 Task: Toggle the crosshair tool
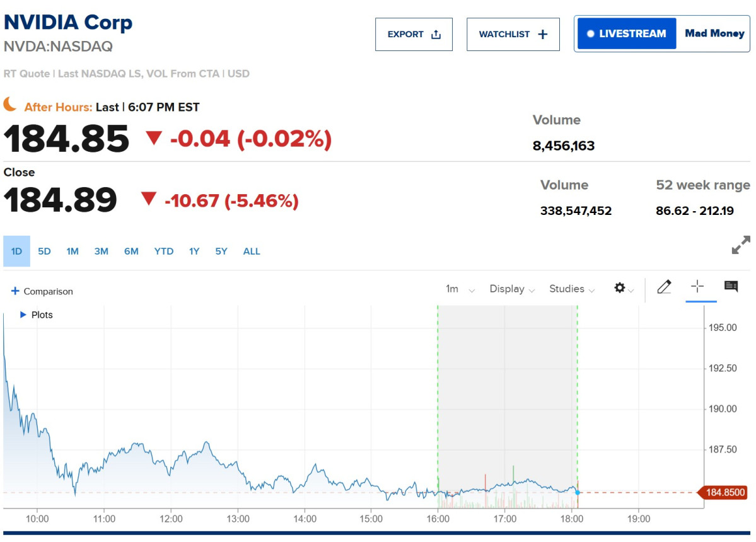[x=697, y=286]
